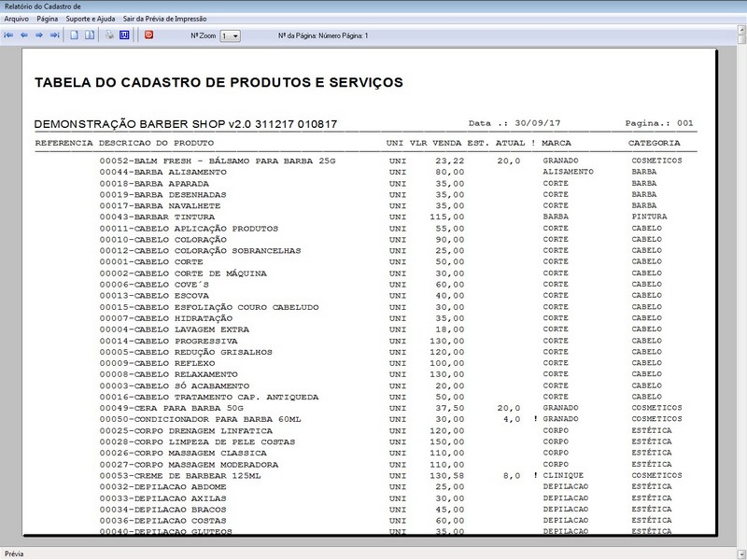Click the PINTURA category text

(x=649, y=217)
